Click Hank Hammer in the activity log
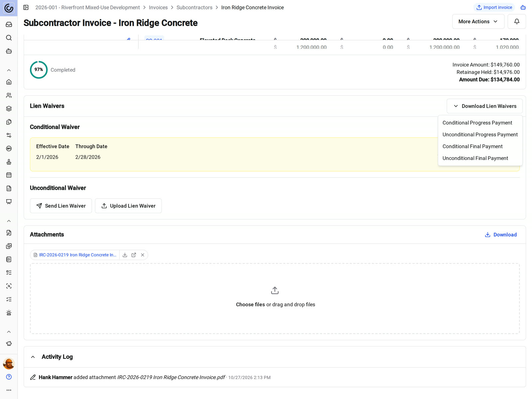This screenshot has width=532, height=399. click(x=56, y=377)
